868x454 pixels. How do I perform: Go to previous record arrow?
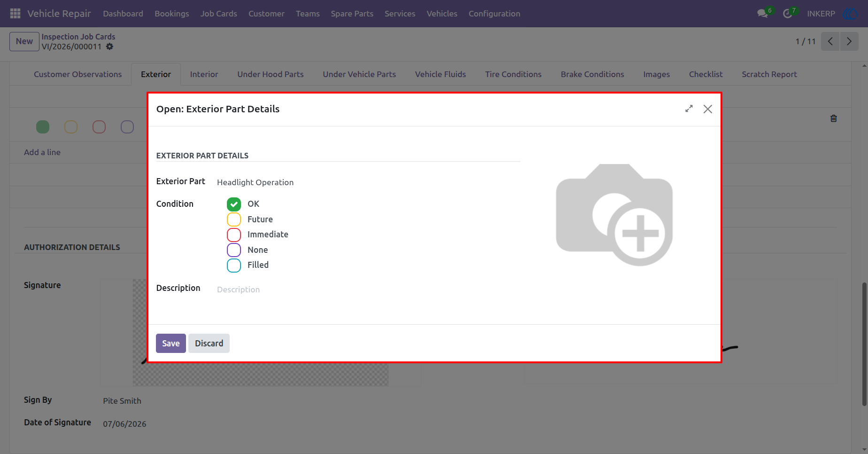830,41
